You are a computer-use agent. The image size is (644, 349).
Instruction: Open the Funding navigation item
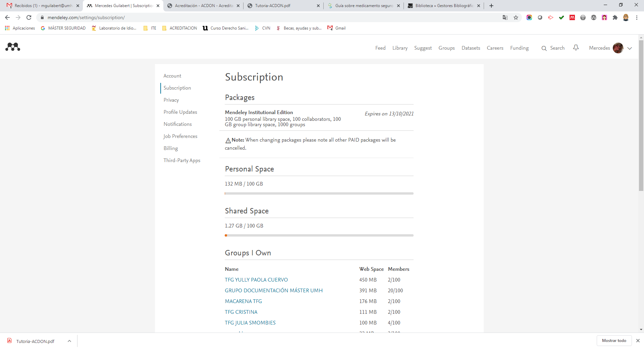pos(519,48)
